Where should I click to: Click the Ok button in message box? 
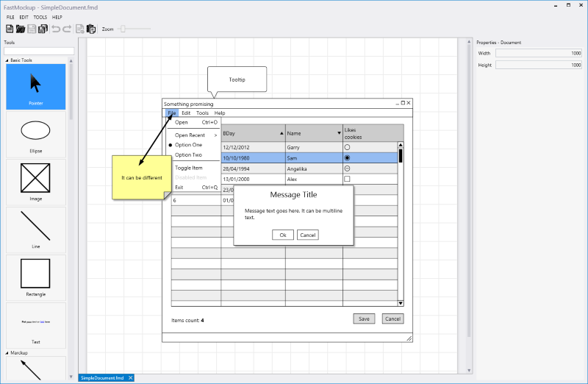[283, 235]
